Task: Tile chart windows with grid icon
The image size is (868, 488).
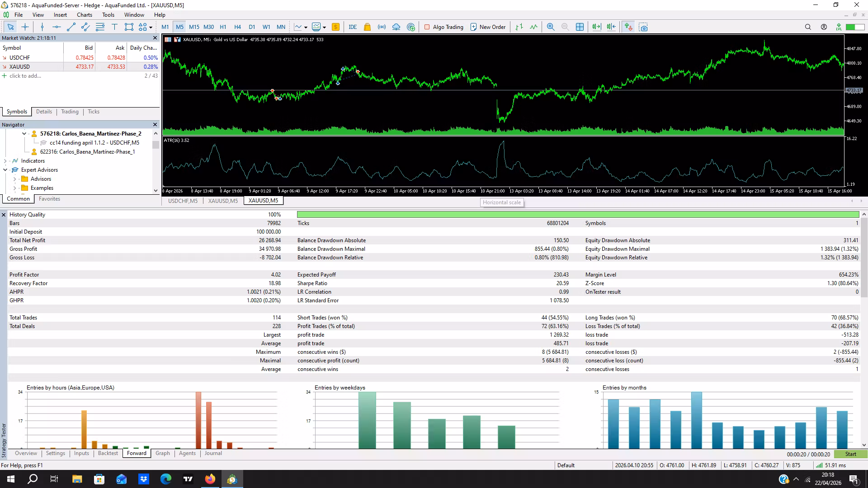Action: pyautogui.click(x=580, y=27)
